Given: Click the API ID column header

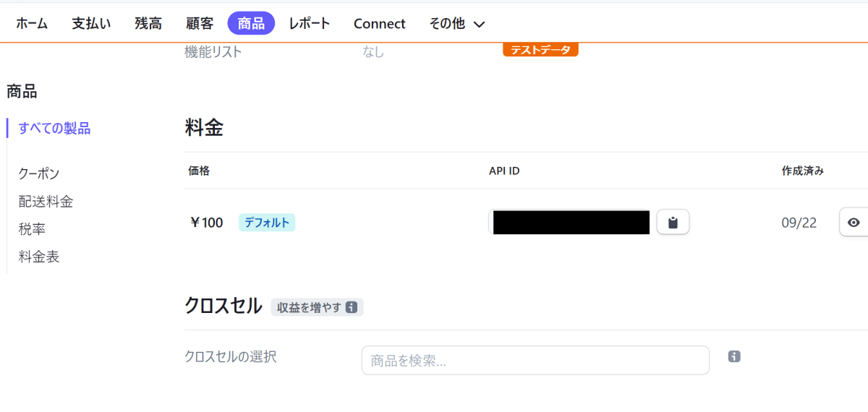Looking at the screenshot, I should click(x=504, y=171).
